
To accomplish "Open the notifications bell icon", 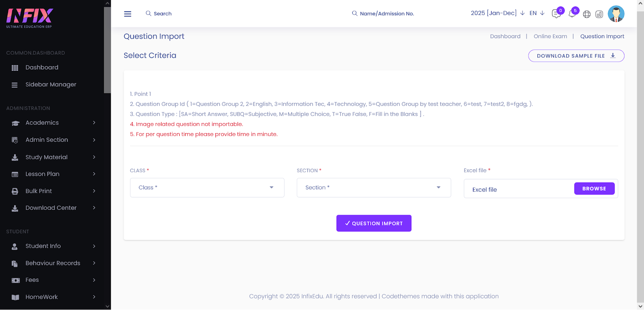I will (572, 14).
